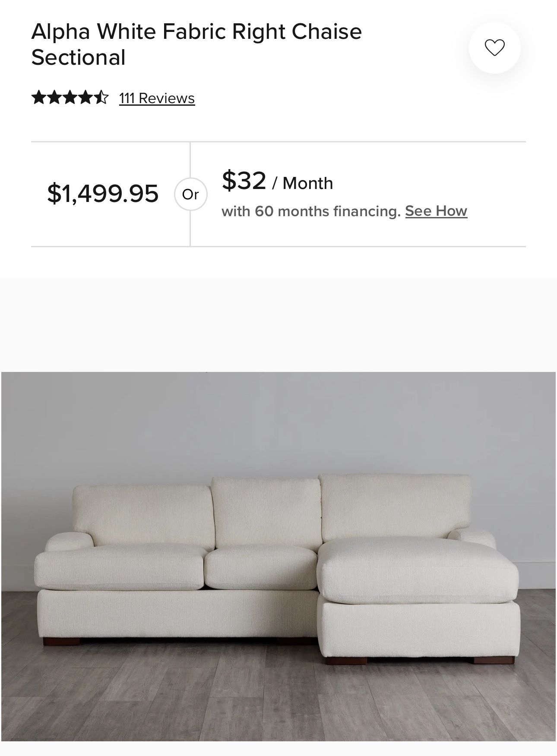Select the $32 / Month price option
The height and width of the screenshot is (756, 557).
[x=277, y=181]
